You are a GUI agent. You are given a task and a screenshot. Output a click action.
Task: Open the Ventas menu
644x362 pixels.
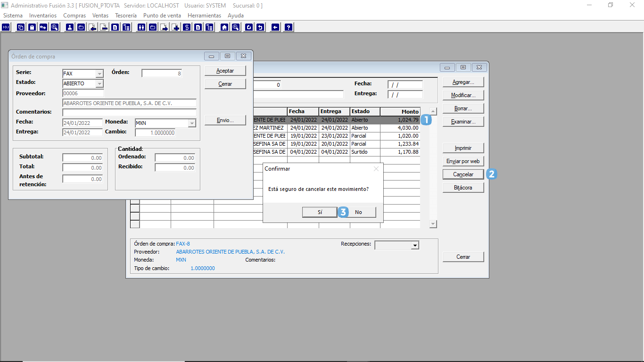pyautogui.click(x=100, y=16)
